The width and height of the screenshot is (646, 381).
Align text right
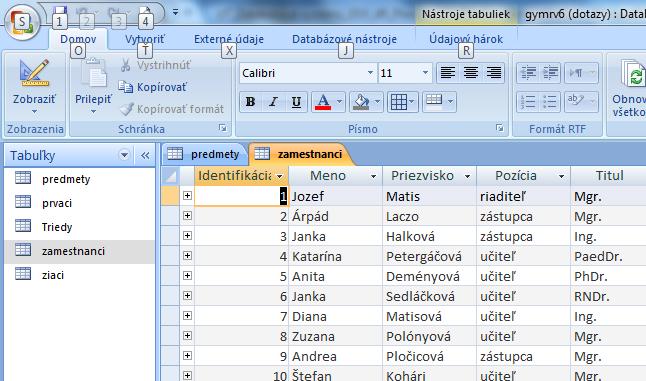pos(494,73)
